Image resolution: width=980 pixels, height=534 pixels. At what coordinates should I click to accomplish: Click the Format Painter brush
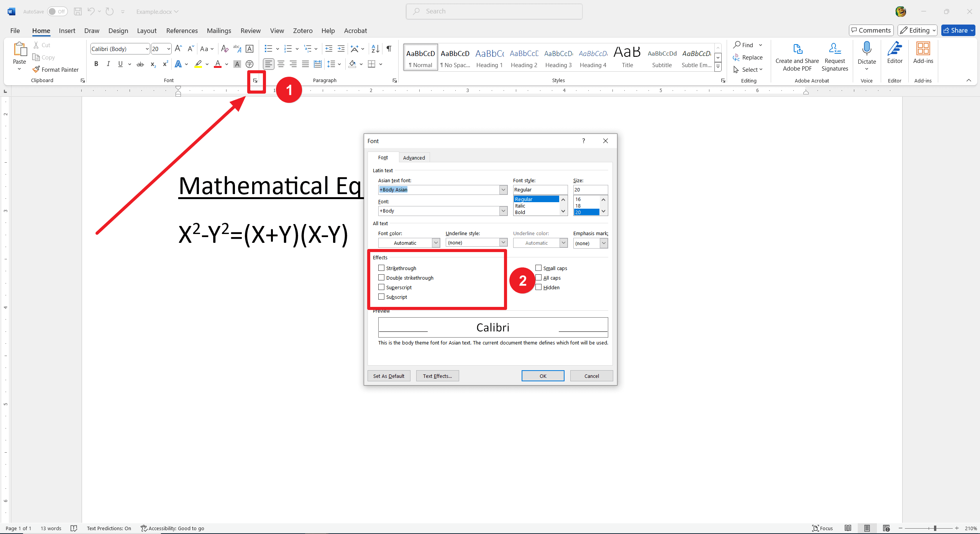coord(36,69)
